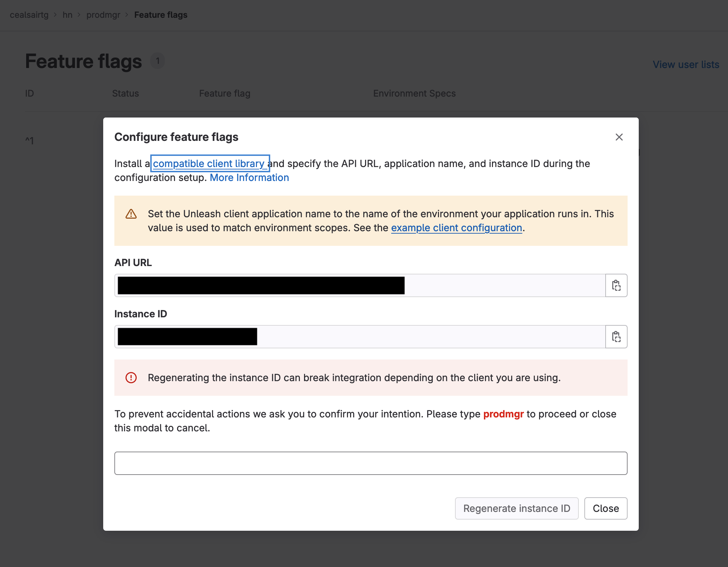Click the warning triangle in the yellow alert
The width and height of the screenshot is (728, 567).
click(131, 214)
